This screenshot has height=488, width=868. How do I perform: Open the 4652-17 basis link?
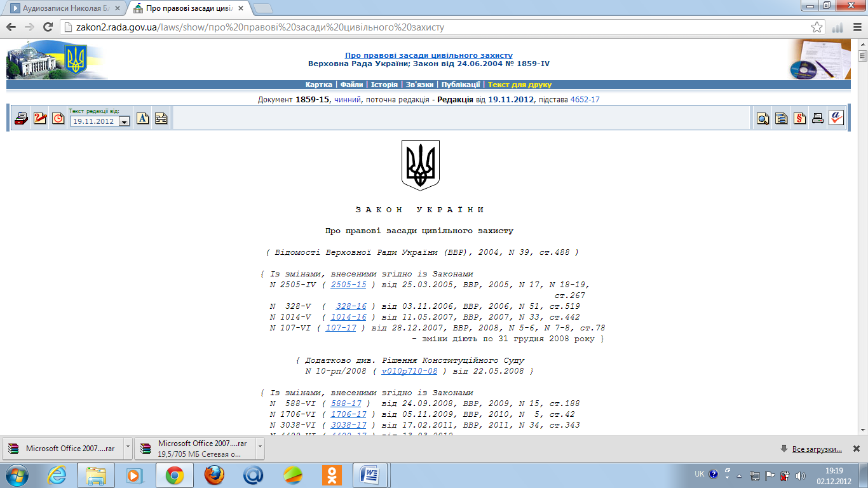[585, 100]
